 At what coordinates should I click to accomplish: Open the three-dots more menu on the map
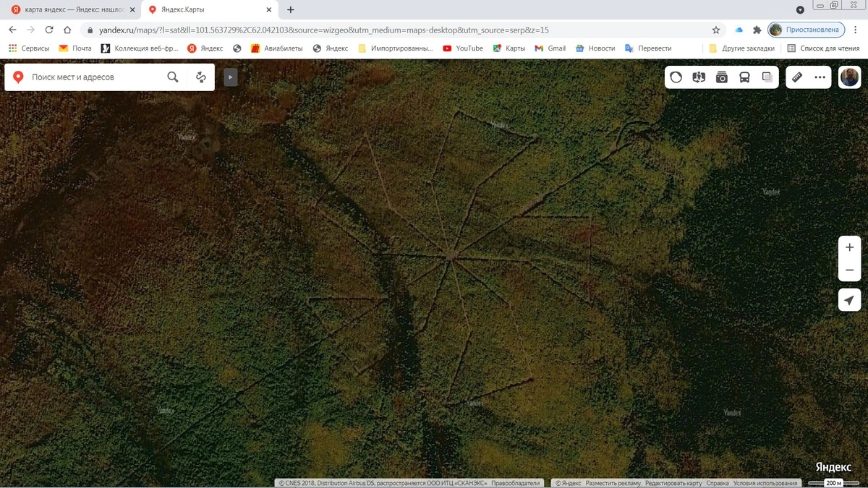pyautogui.click(x=820, y=77)
